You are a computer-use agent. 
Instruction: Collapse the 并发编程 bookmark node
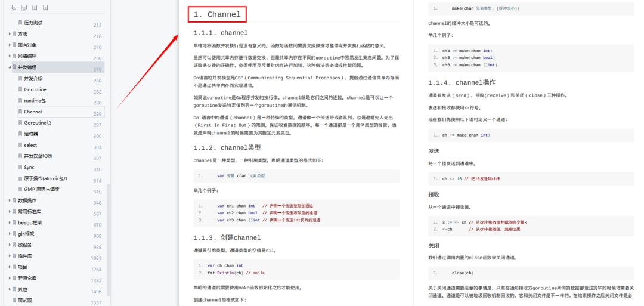(x=10, y=67)
